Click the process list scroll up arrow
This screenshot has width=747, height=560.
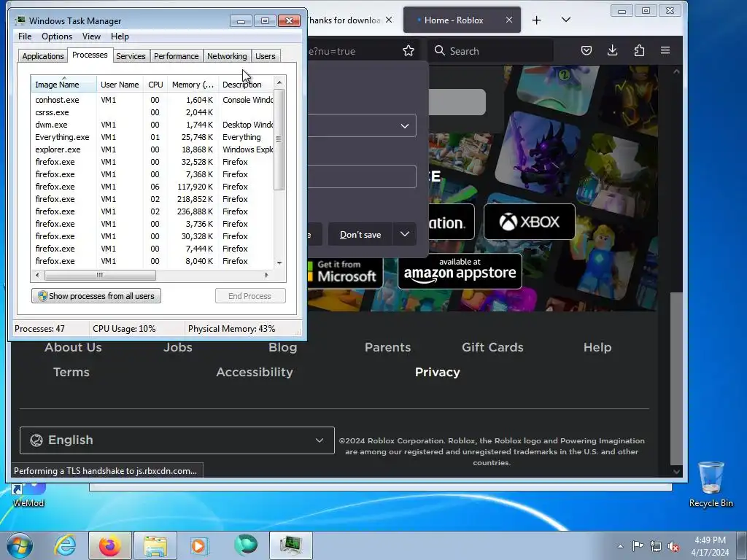point(279,82)
